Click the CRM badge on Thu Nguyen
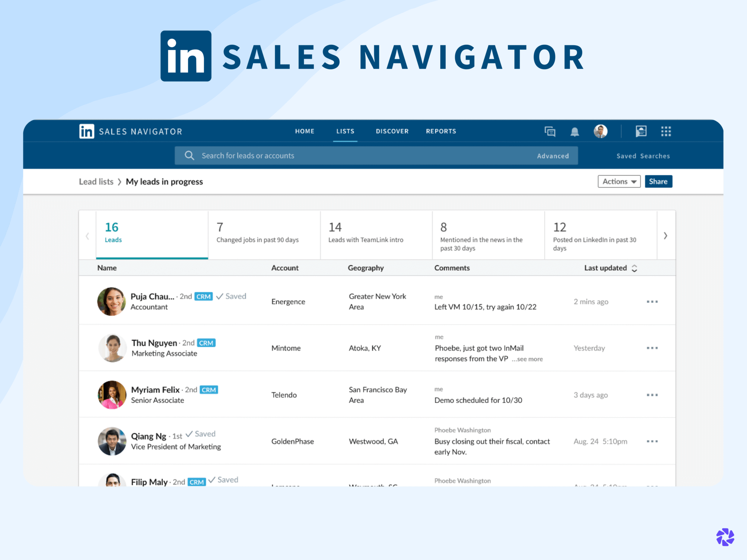 pos(206,343)
